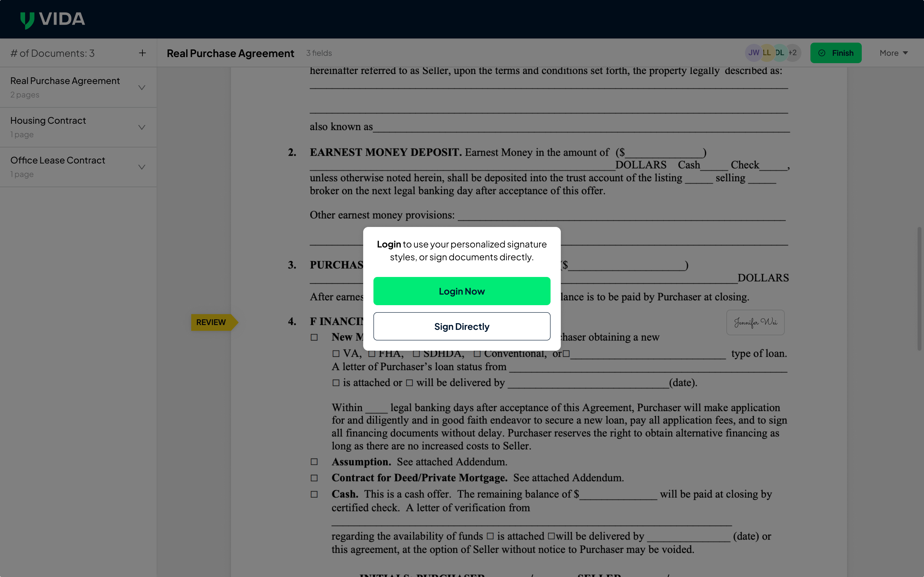The height and width of the screenshot is (577, 924).
Task: Click the Login Now button
Action: coord(462,291)
